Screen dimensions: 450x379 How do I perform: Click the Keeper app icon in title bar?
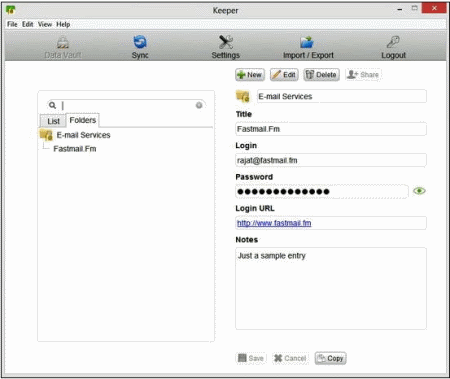[x=11, y=10]
